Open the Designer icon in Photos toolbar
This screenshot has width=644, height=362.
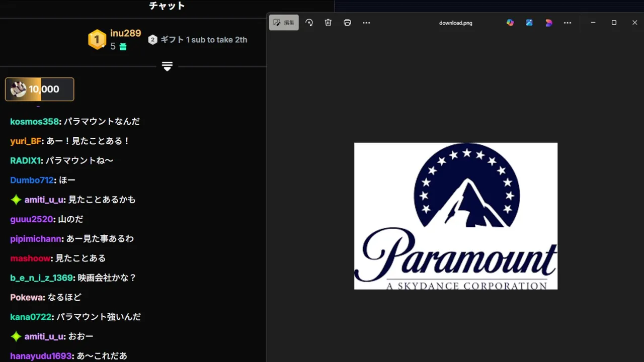tap(529, 23)
